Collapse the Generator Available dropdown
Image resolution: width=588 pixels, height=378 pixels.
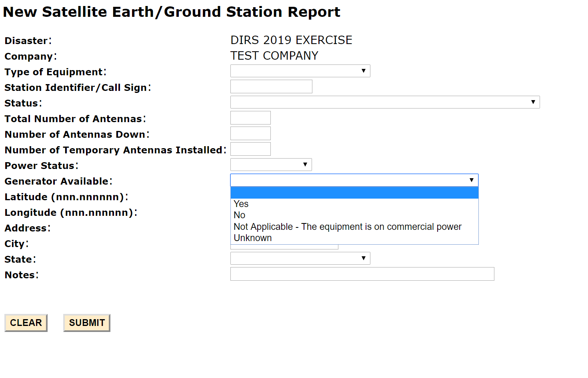[354, 180]
